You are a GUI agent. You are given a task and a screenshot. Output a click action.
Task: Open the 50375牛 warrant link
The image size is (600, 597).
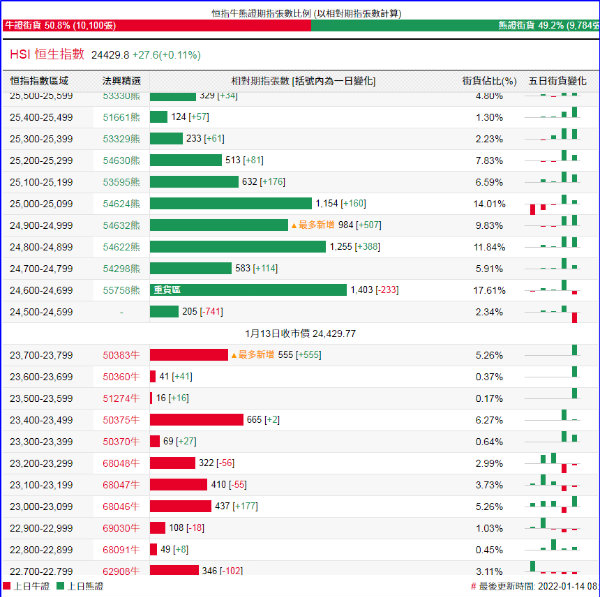pos(121,420)
